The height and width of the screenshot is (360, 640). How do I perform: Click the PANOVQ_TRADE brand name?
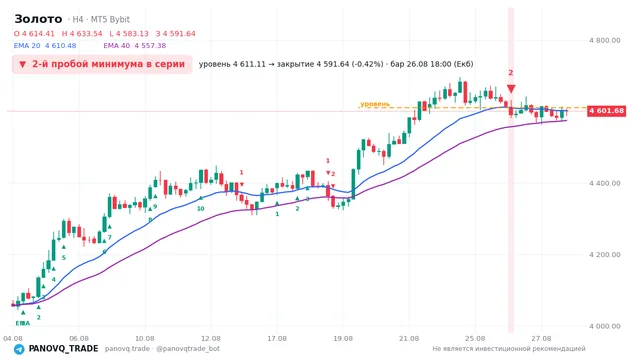(63, 349)
